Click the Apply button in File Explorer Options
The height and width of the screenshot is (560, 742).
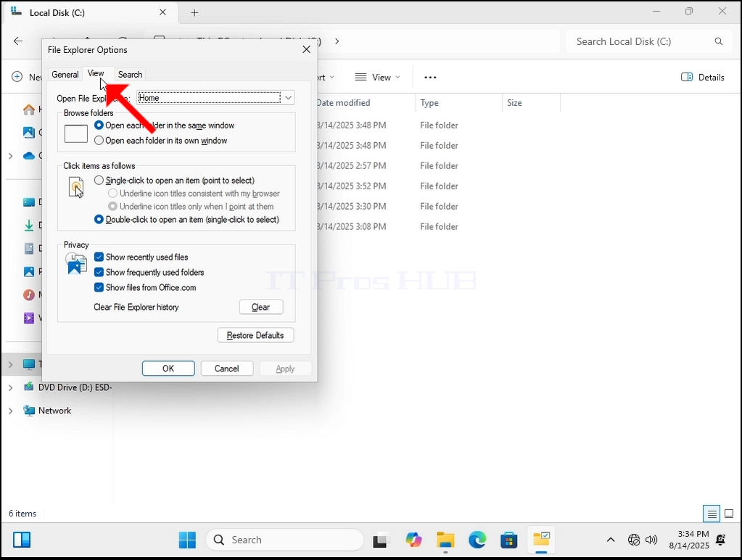(x=285, y=368)
